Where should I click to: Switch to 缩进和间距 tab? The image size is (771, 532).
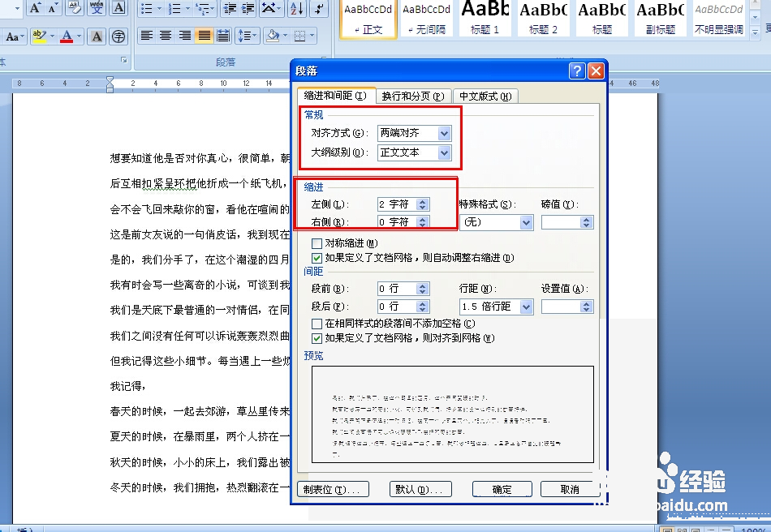coord(336,96)
